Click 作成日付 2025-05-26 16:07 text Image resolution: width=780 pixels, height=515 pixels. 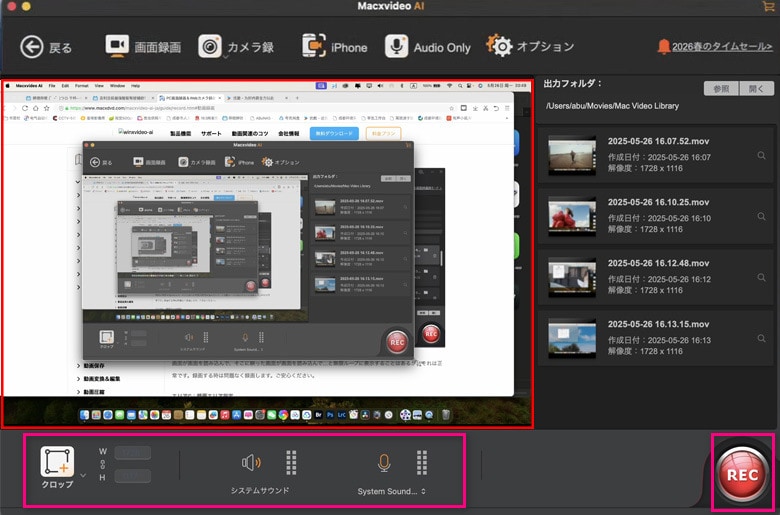tap(659, 157)
